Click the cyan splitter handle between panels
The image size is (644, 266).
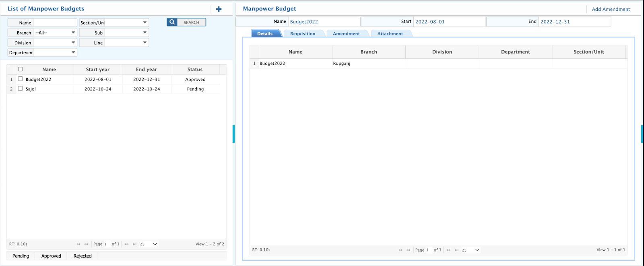pos(233,134)
